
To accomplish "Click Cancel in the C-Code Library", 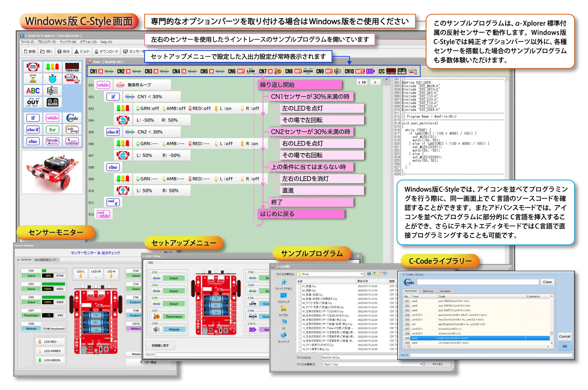I will tap(565, 336).
